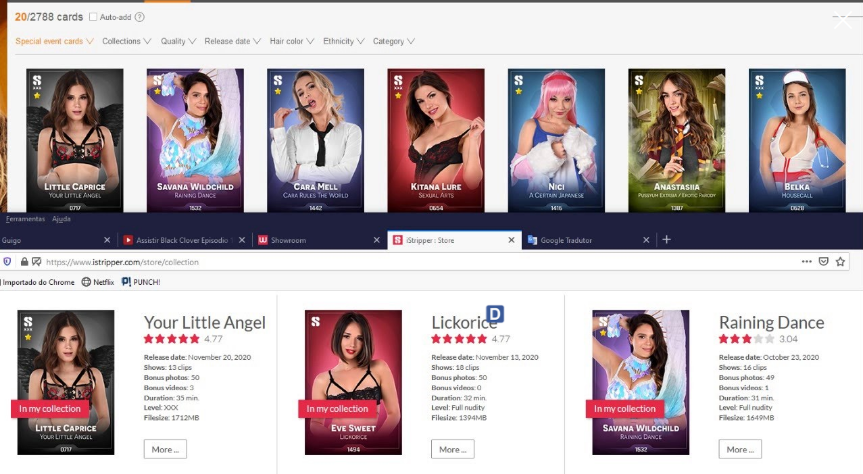Expand the Quality filter dropdown
The height and width of the screenshot is (474, 863).
click(x=178, y=41)
